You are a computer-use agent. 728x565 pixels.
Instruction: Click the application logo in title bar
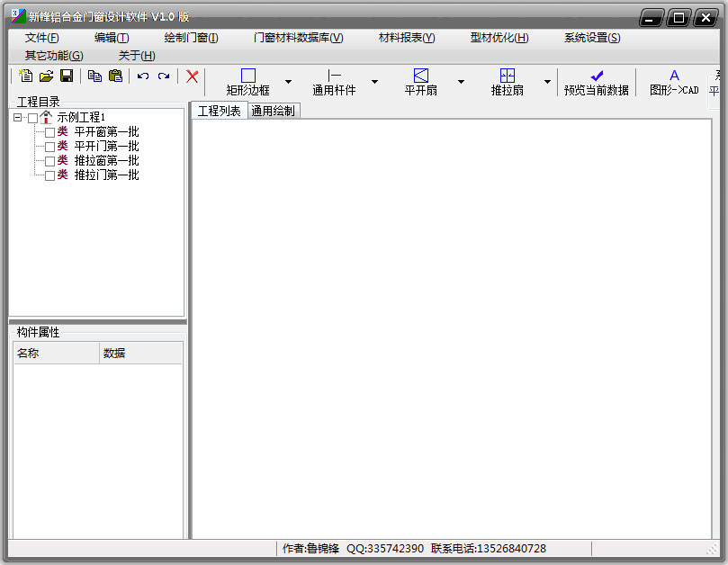19,16
